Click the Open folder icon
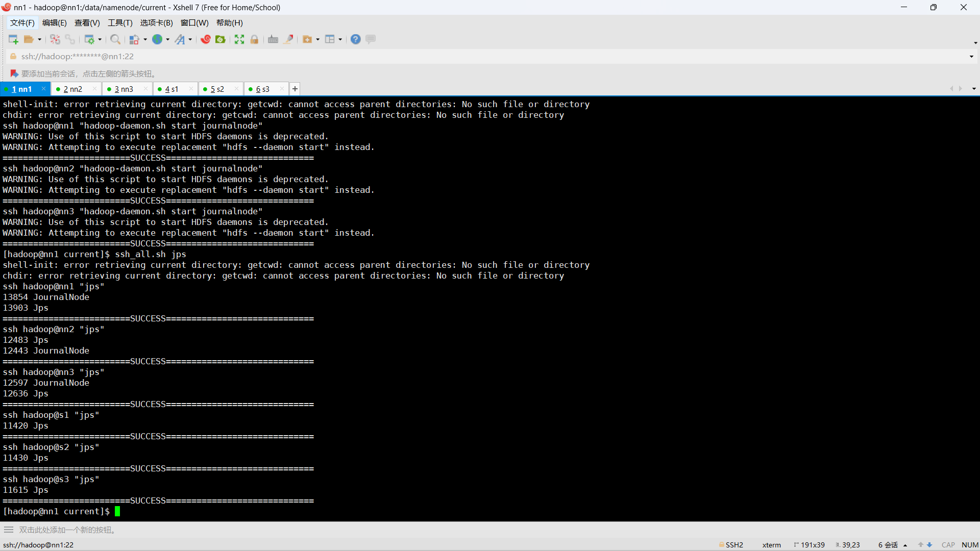The height and width of the screenshot is (551, 980). (29, 39)
